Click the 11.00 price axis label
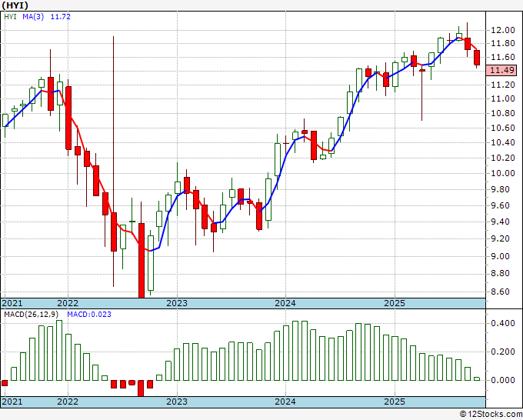Viewport: 523px width, 420px height. 503,98
